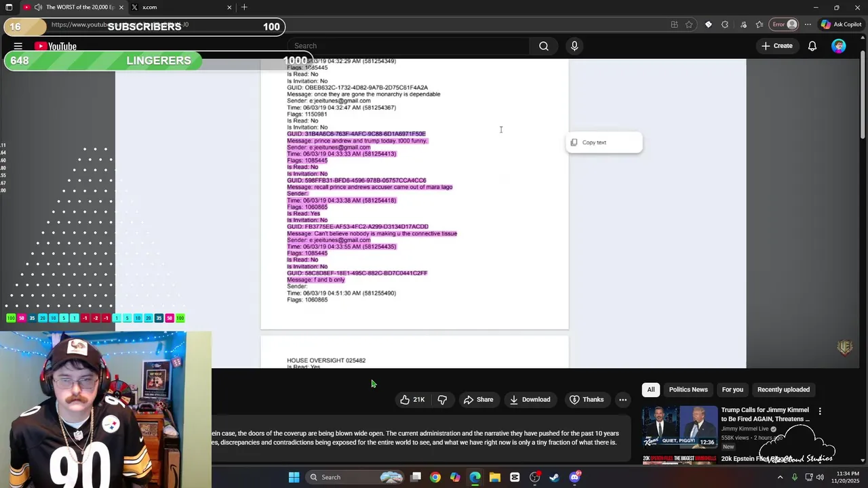Open the Trump Calls for Jimmy Kimmel title
The height and width of the screenshot is (488, 868).
click(x=765, y=414)
